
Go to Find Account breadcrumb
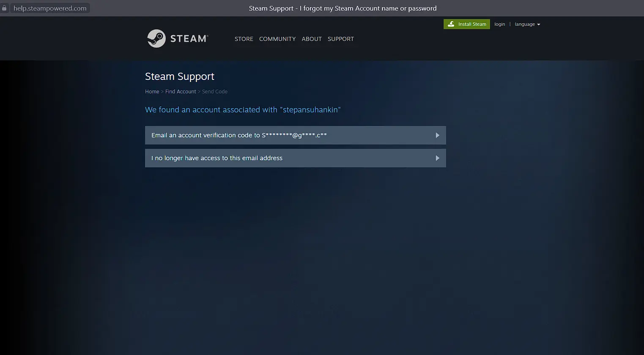pyautogui.click(x=181, y=92)
